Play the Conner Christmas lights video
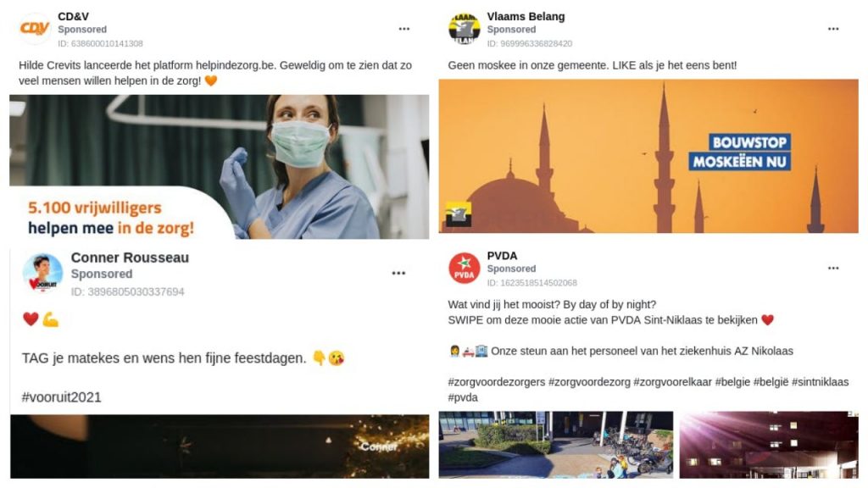The height and width of the screenshot is (488, 868). 220,446
